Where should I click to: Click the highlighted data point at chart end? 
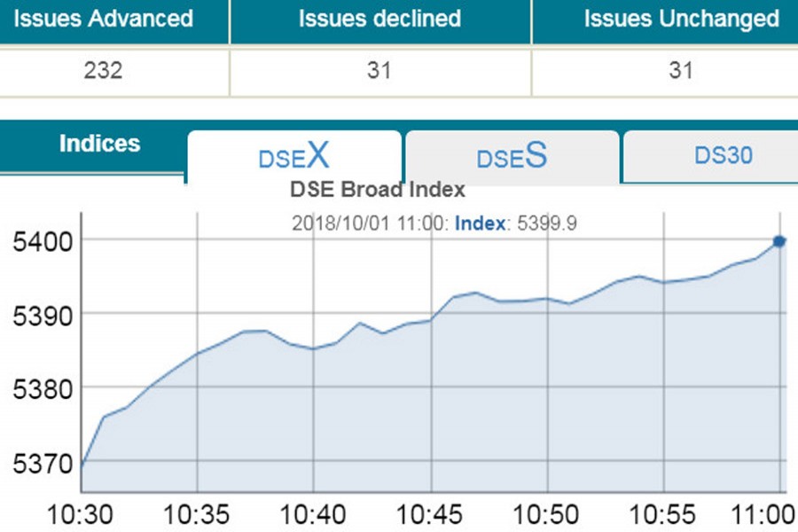click(x=779, y=241)
